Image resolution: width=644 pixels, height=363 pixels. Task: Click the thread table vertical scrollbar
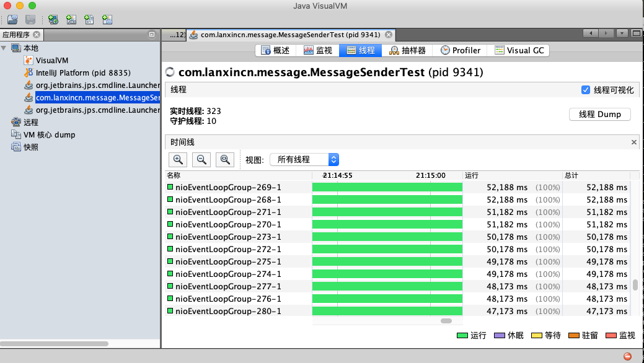pos(635,284)
